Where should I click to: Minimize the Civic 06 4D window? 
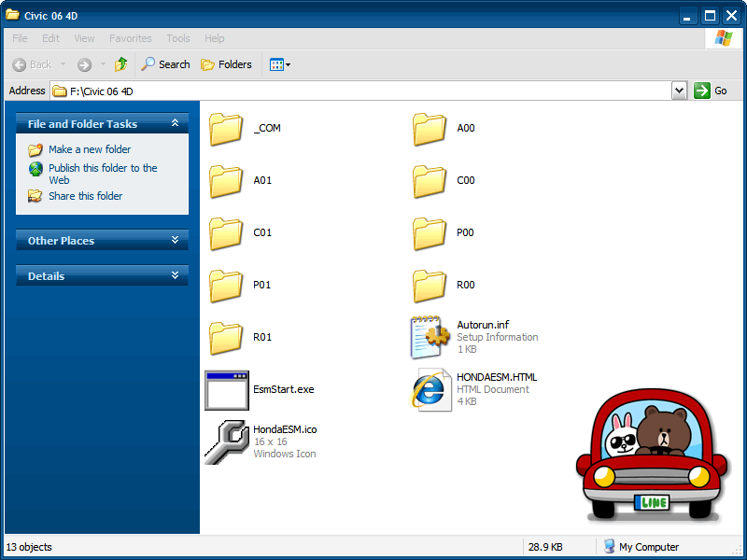pos(687,16)
